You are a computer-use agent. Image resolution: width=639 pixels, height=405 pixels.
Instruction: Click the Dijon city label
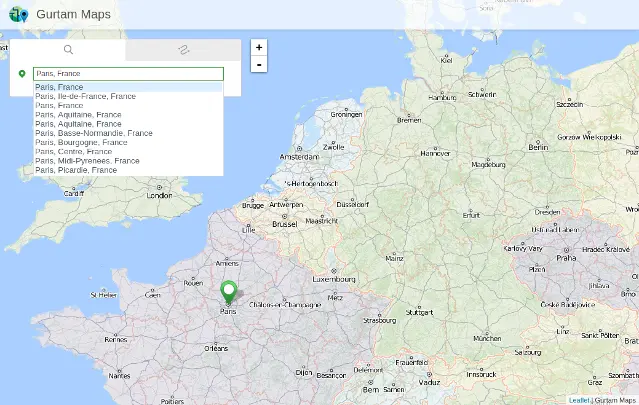304,373
